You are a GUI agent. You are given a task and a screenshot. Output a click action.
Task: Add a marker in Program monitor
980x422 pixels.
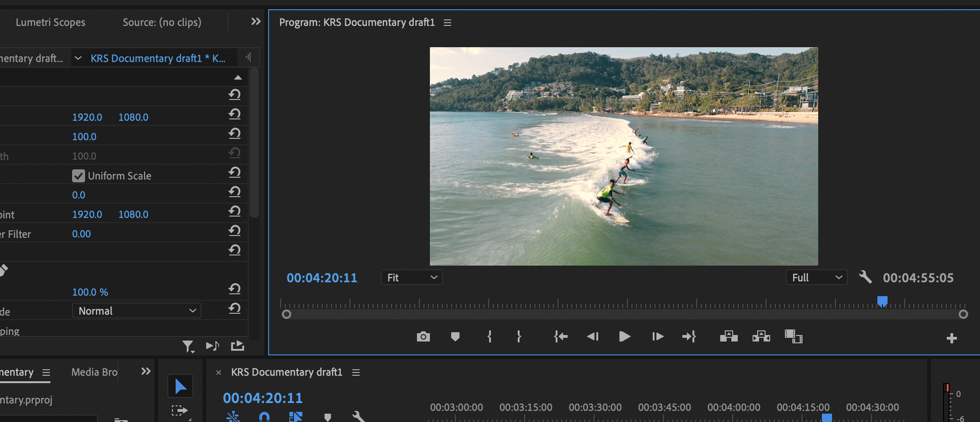(455, 336)
